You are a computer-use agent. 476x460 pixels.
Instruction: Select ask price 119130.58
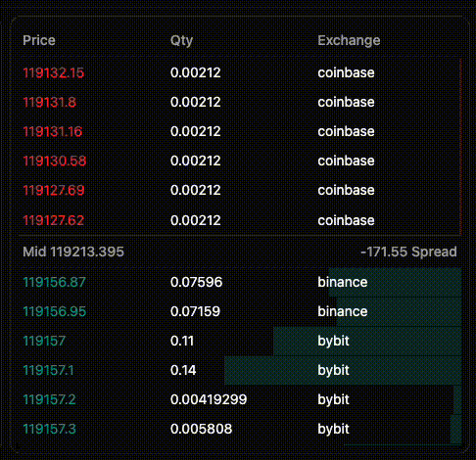(x=55, y=161)
